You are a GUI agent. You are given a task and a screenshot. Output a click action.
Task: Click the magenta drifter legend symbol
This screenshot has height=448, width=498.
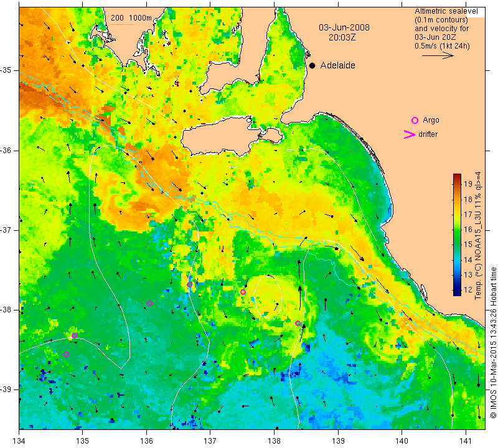coord(410,134)
